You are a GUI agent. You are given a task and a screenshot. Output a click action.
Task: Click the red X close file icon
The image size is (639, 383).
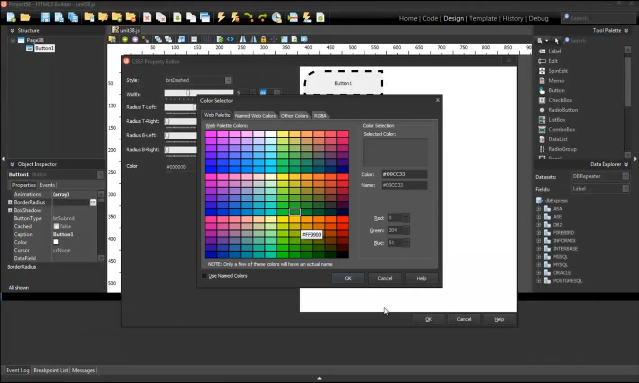tap(147, 17)
